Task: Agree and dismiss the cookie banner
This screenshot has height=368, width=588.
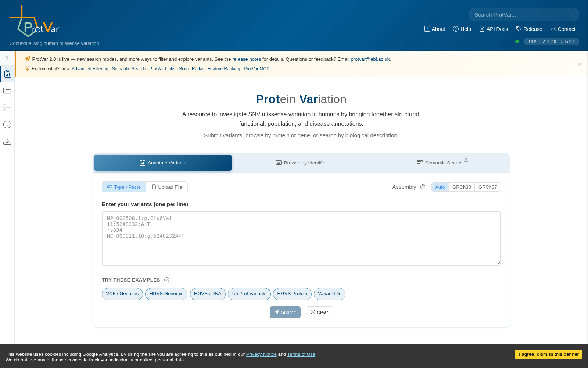Action: (x=549, y=354)
